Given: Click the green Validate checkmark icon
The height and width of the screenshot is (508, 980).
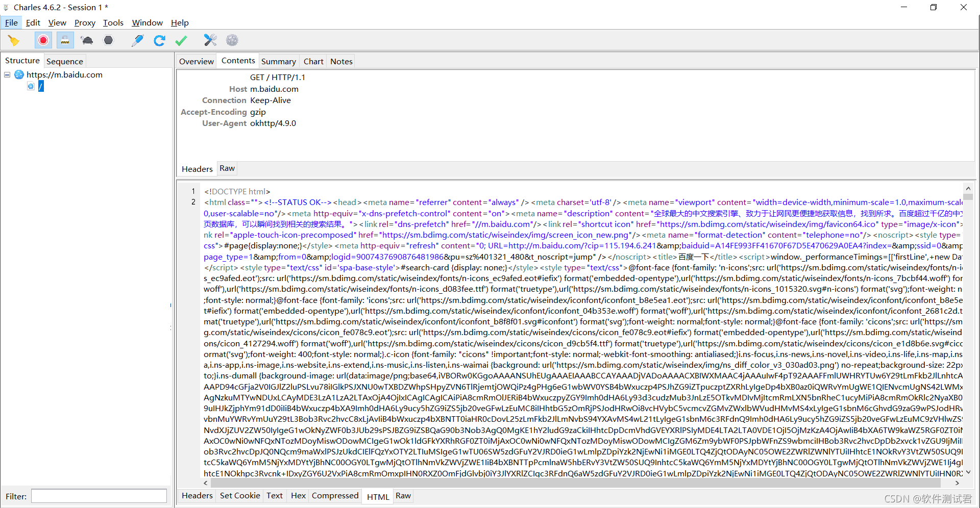Looking at the screenshot, I should coord(181,40).
